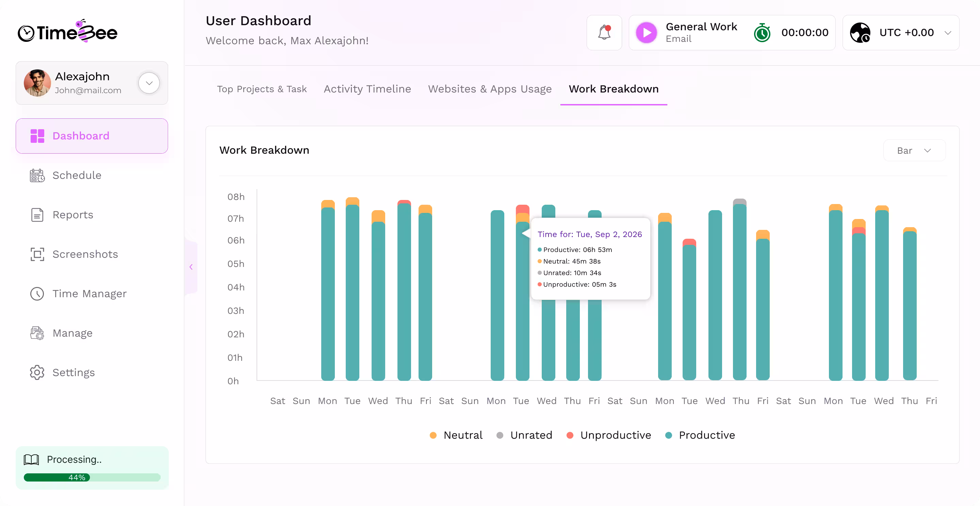The image size is (980, 506).
Task: Open the notifications bell
Action: click(604, 33)
